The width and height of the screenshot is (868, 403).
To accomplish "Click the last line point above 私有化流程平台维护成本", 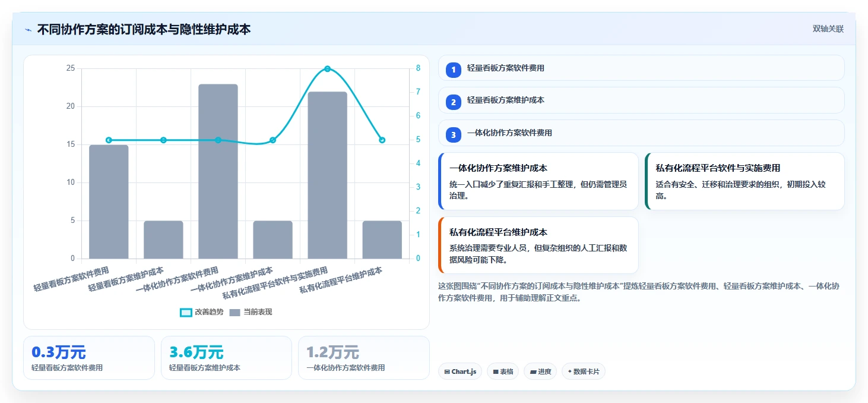I will pos(382,140).
